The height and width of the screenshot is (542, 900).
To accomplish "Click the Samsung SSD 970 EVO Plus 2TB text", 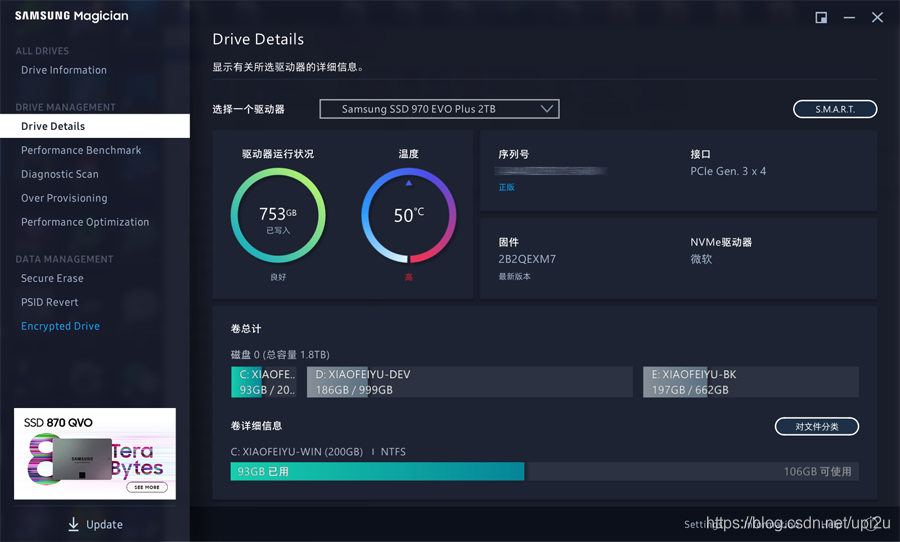I will (418, 109).
